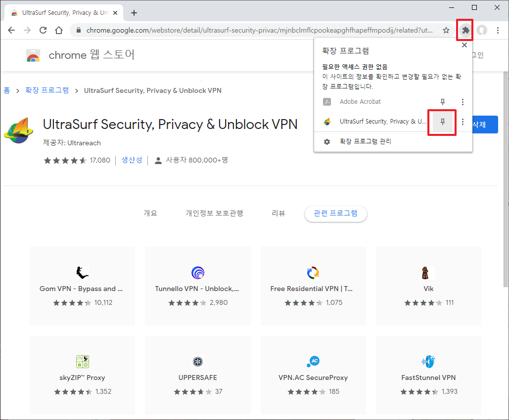Open the UPPERSAFE extension card
This screenshot has width=509, height=420.
tap(198, 375)
